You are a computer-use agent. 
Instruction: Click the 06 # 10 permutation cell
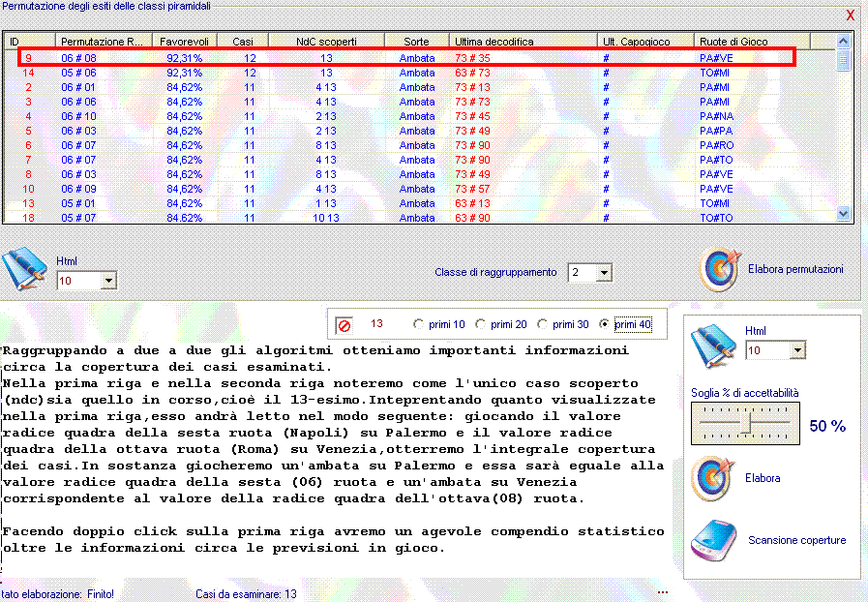pyautogui.click(x=78, y=116)
